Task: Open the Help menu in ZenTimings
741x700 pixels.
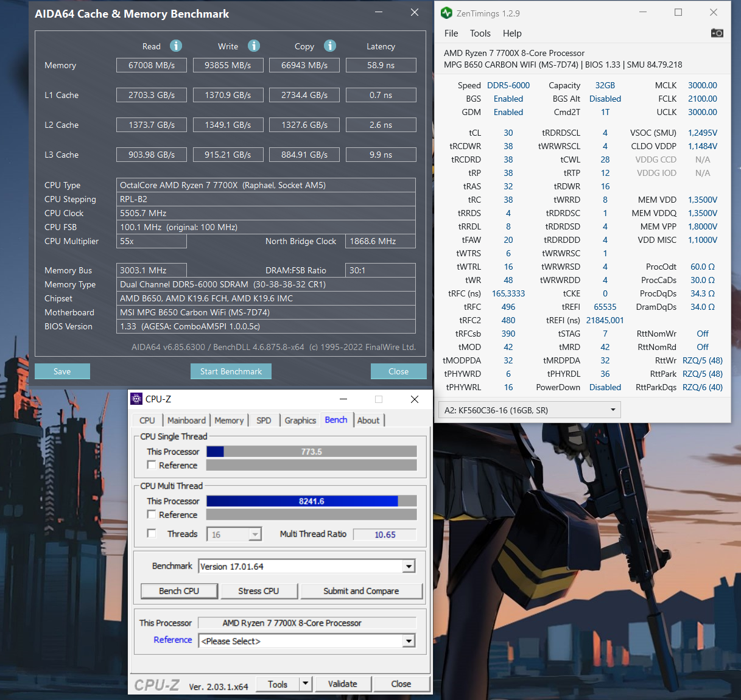Action: [512, 33]
